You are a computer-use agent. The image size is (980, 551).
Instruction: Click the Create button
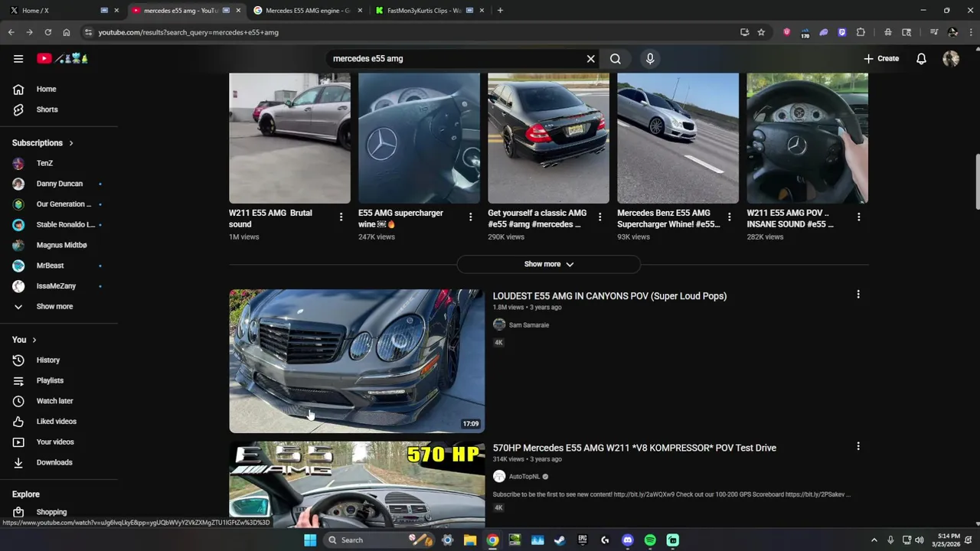(x=881, y=58)
